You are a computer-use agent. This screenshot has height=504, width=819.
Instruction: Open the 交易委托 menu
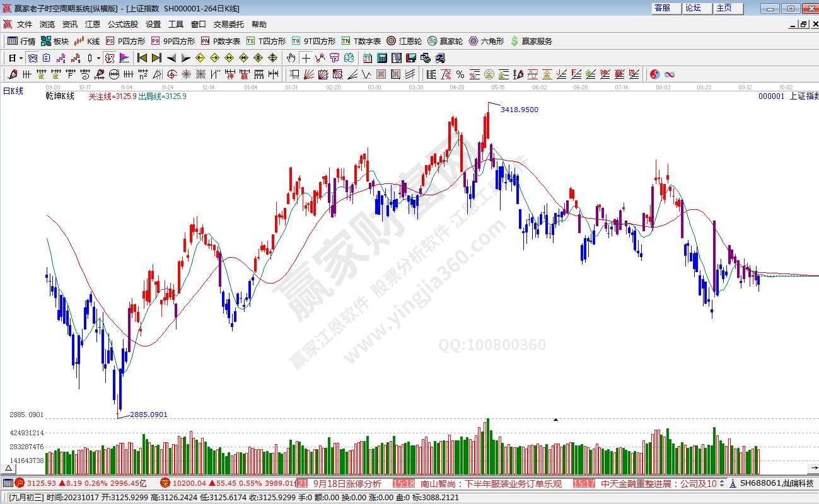(228, 24)
